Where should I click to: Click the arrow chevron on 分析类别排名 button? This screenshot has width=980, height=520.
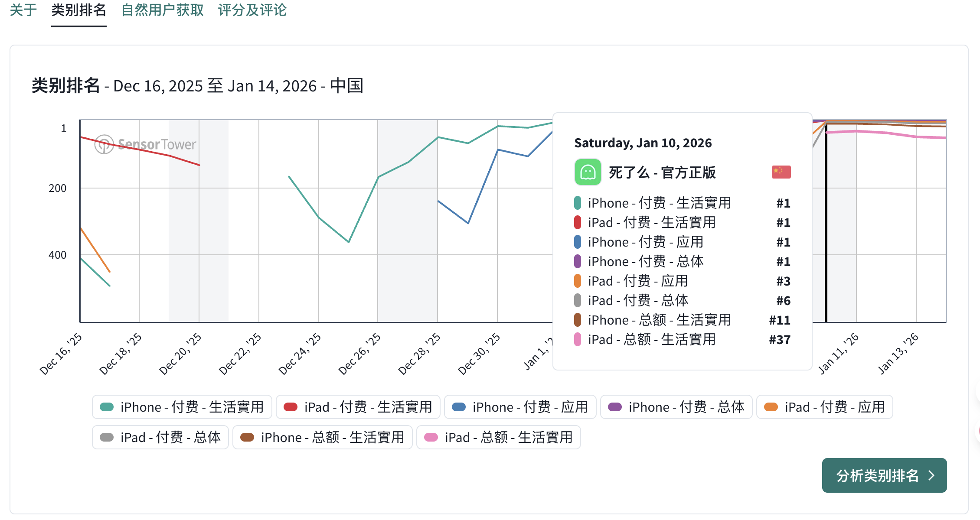pyautogui.click(x=931, y=476)
